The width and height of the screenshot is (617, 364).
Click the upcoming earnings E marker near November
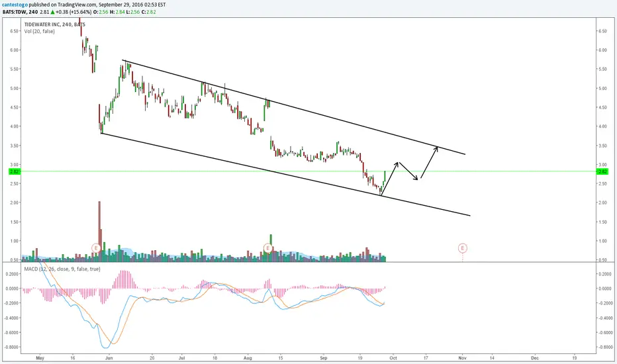point(462,248)
